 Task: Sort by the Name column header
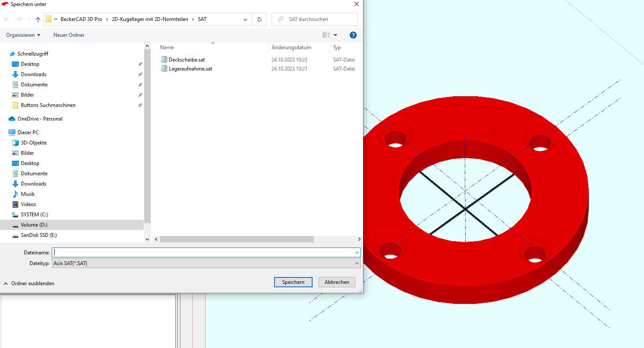coord(167,47)
